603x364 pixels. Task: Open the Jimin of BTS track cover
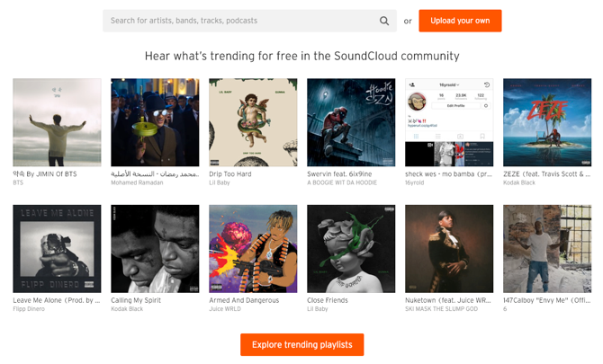(57, 122)
